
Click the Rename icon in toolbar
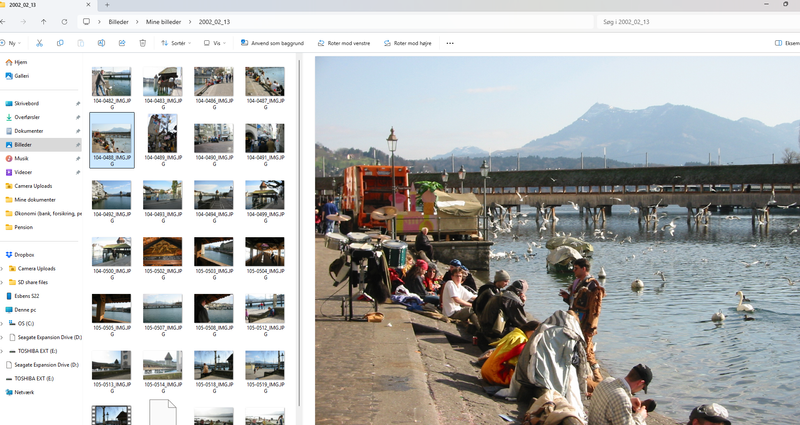point(101,43)
